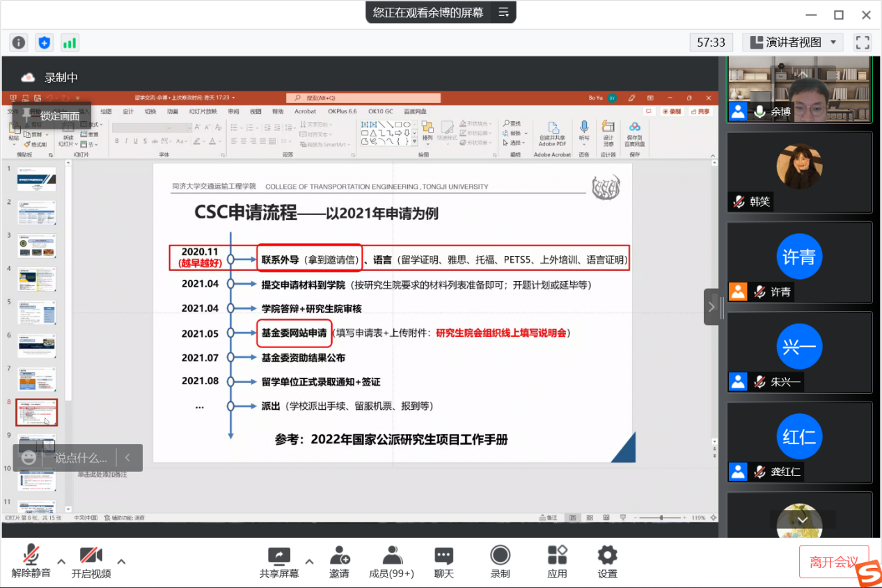The width and height of the screenshot is (882, 588).
Task: Unmute the microphone
Action: click(31, 562)
